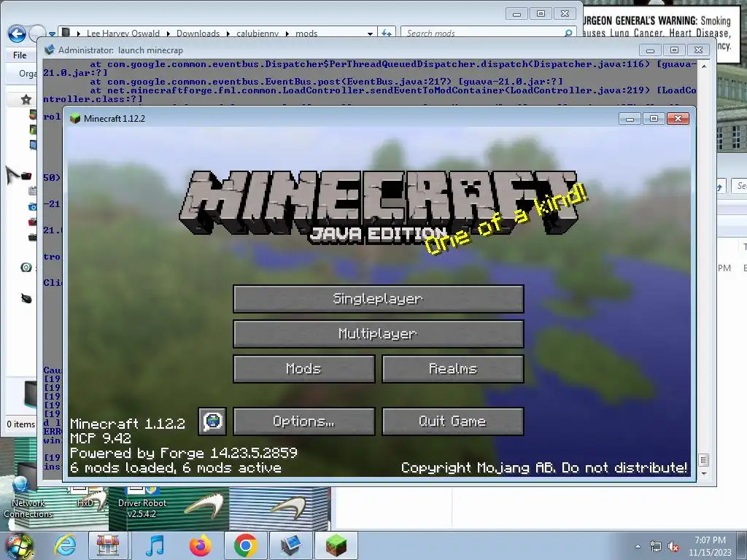
Task: Click the scroll-up arrow of the console window
Action: click(704, 66)
